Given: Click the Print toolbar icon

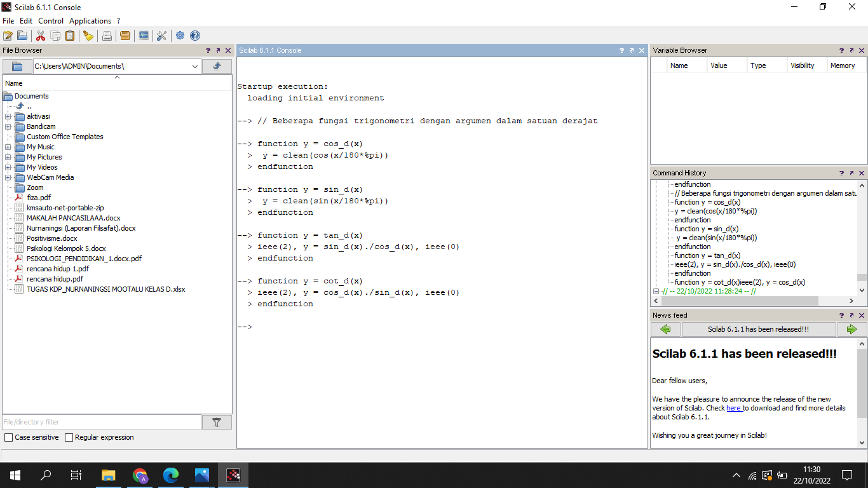Looking at the screenshot, I should coord(107,36).
